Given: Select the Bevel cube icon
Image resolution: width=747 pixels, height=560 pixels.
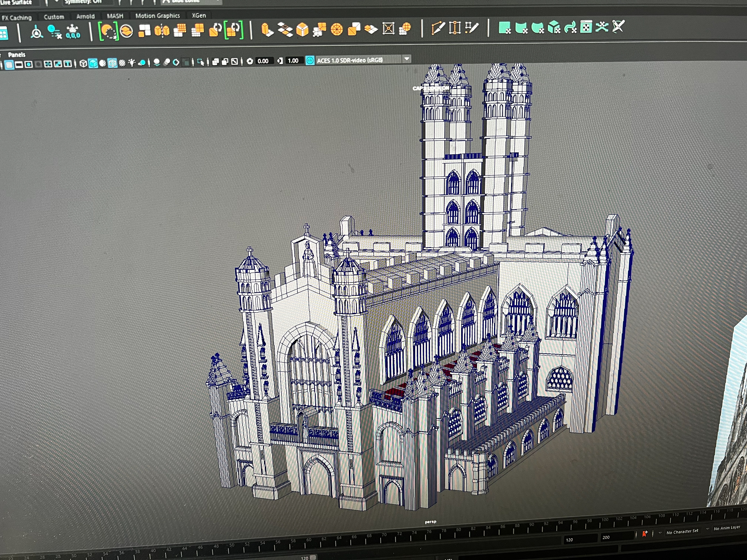Looking at the screenshot, I should [302, 29].
